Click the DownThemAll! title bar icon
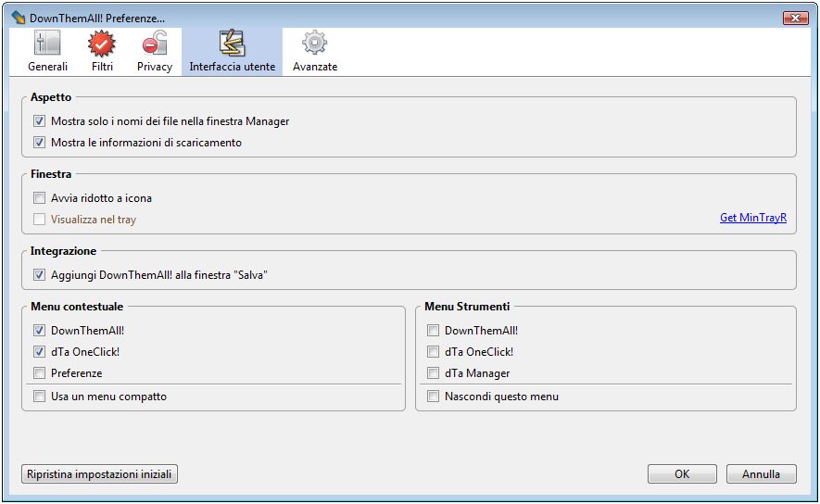 click(x=18, y=18)
